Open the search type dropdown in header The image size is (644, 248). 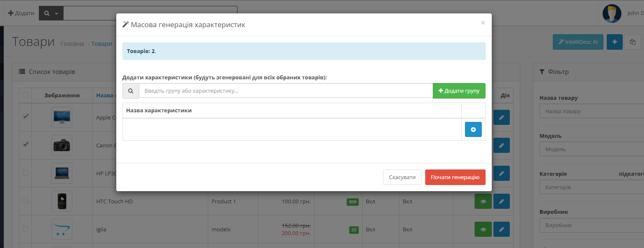tap(51, 13)
